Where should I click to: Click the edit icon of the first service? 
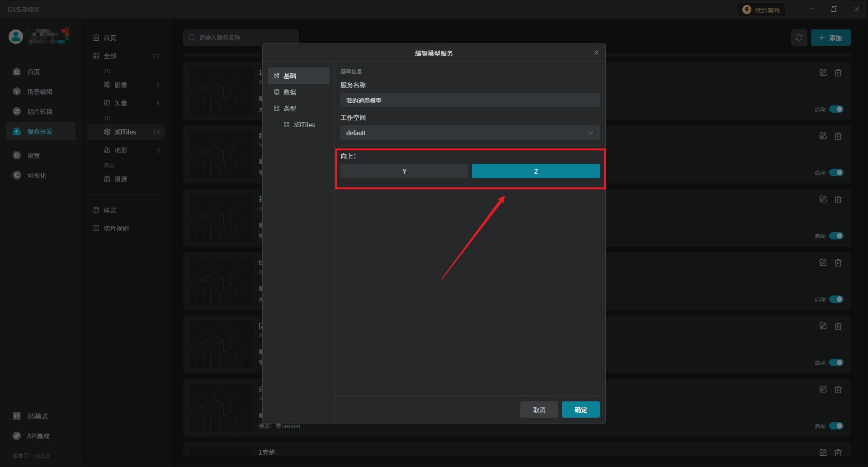[x=823, y=73]
